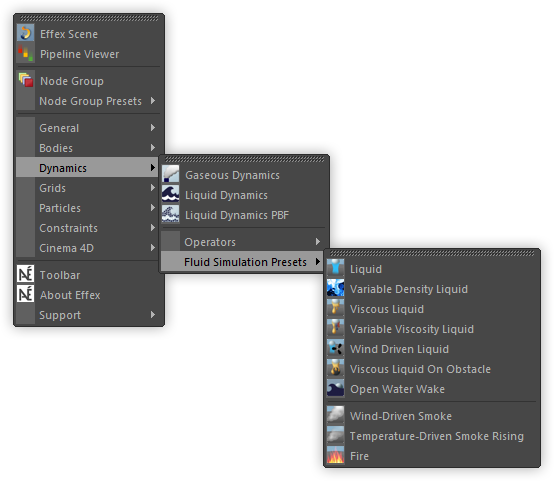Open Pipeline Viewer via its bar-chart icon
The width and height of the screenshot is (554, 481).
(x=25, y=53)
